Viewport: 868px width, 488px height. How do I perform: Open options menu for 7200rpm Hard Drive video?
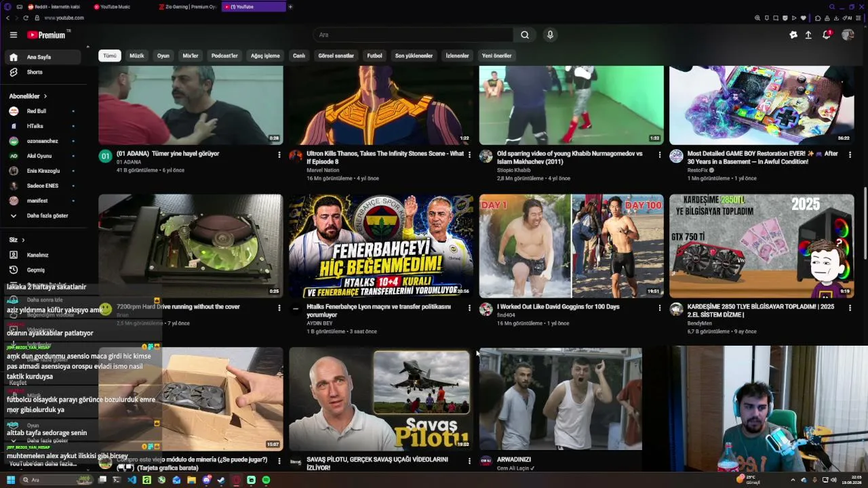(279, 308)
